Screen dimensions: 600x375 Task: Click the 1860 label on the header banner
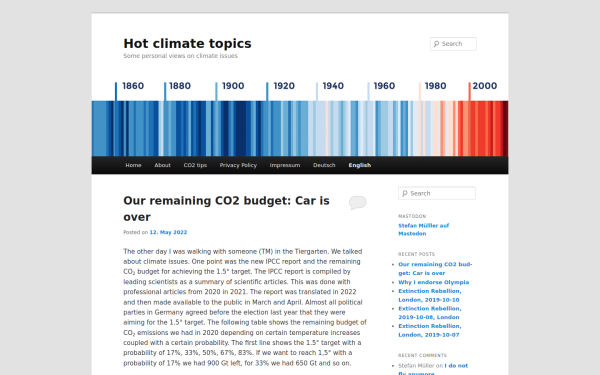coord(133,86)
